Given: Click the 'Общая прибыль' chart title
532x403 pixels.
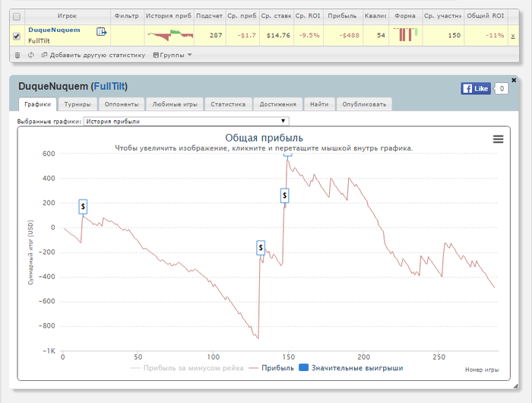Looking at the screenshot, I should [x=264, y=138].
